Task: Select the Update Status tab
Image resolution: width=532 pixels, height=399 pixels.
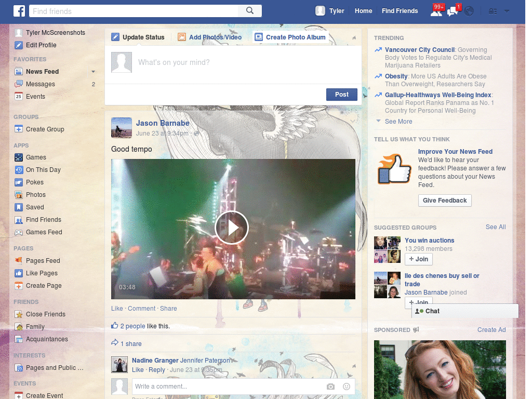Action: [x=138, y=37]
